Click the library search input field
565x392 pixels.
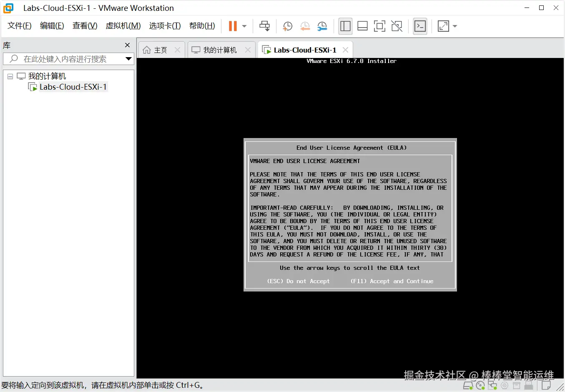click(68, 59)
